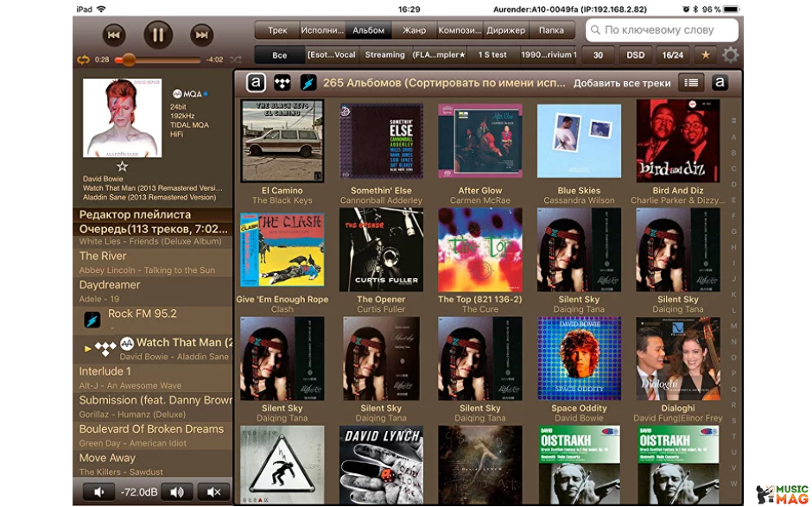The height and width of the screenshot is (507, 812).
Task: Seek using the track progress slider
Action: (x=157, y=60)
